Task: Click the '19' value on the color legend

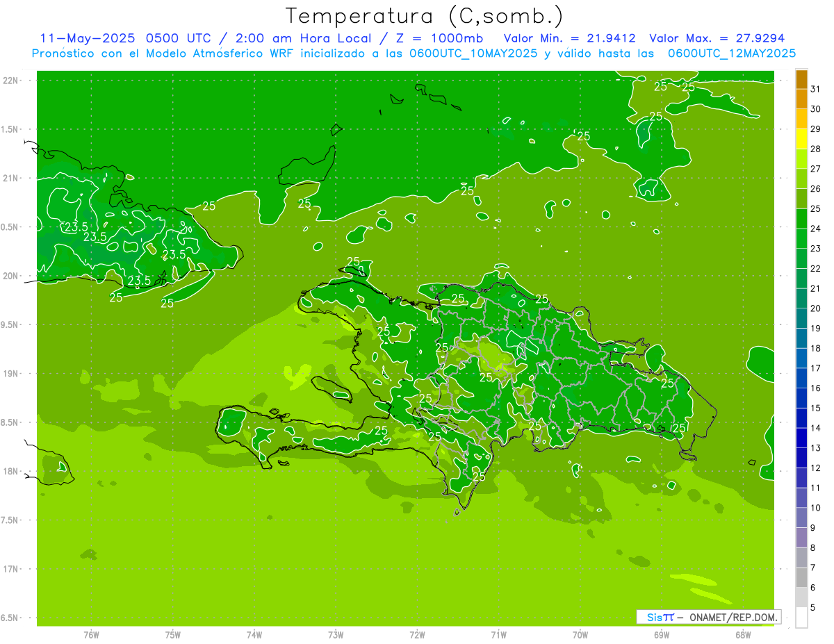Action: pyautogui.click(x=816, y=329)
